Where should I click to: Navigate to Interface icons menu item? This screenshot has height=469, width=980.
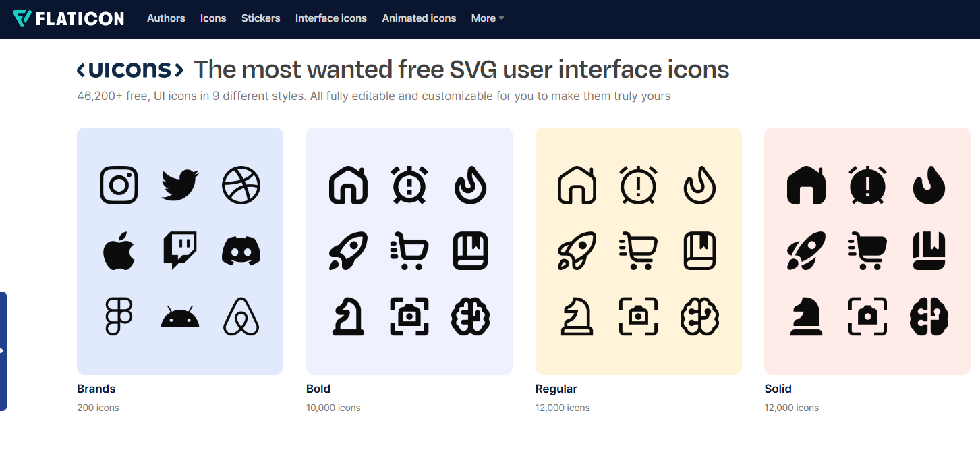pyautogui.click(x=331, y=18)
